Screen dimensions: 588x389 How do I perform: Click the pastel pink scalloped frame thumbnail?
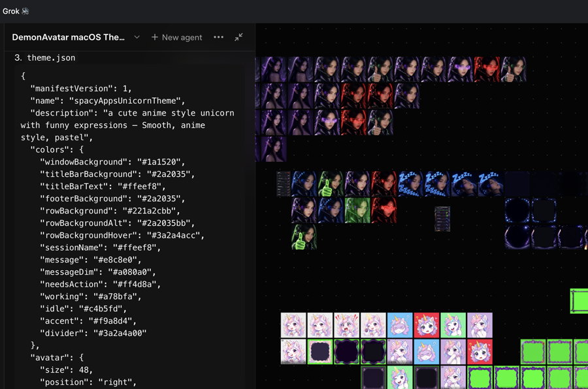point(320,352)
